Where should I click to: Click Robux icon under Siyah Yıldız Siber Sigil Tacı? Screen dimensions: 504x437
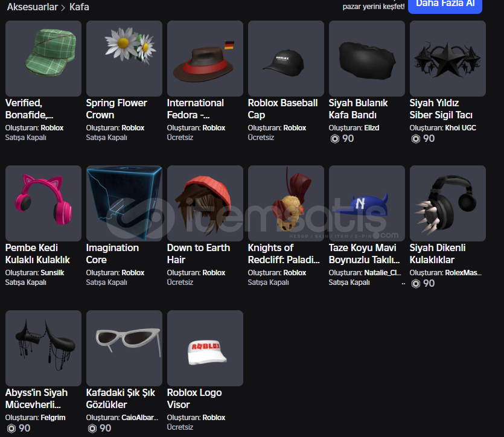[x=416, y=139]
